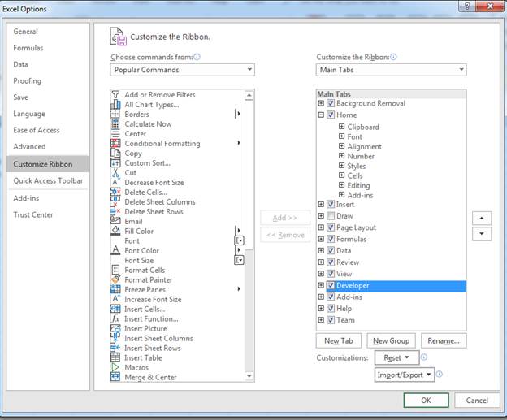This screenshot has width=507, height=420.
Task: Expand the Clipboard group node
Action: [342, 127]
